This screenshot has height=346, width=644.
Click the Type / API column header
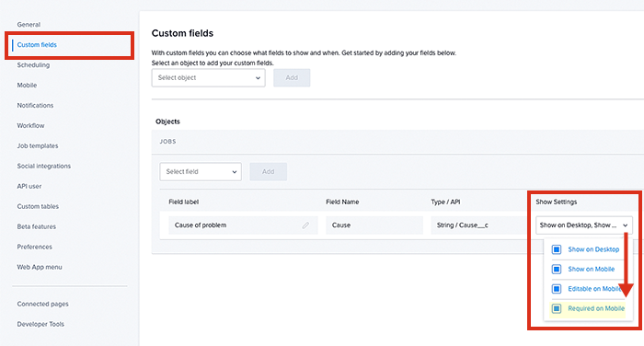click(445, 202)
